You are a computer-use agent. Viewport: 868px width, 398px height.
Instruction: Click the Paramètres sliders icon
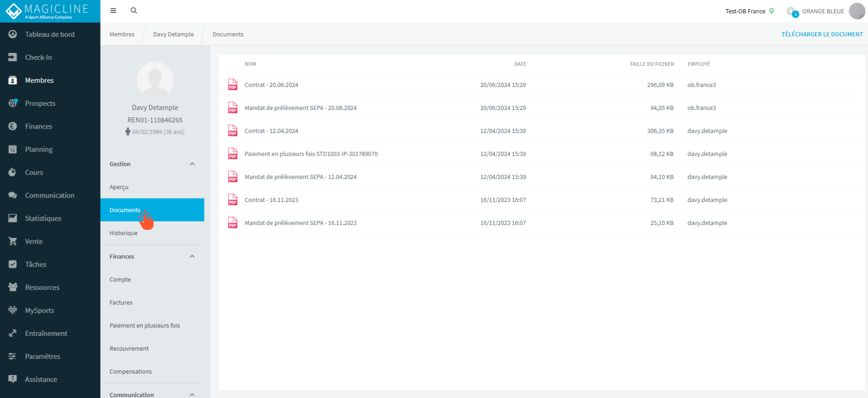pyautogui.click(x=12, y=356)
